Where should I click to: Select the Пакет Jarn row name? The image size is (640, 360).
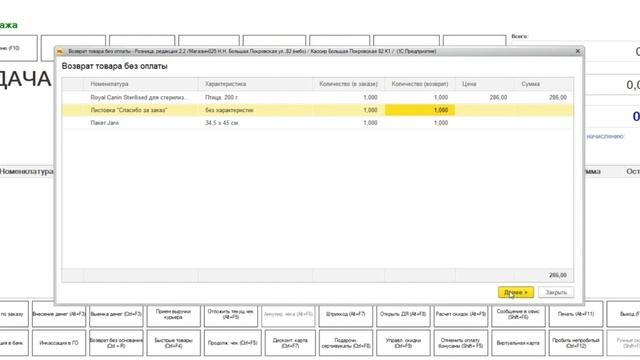[x=104, y=122]
